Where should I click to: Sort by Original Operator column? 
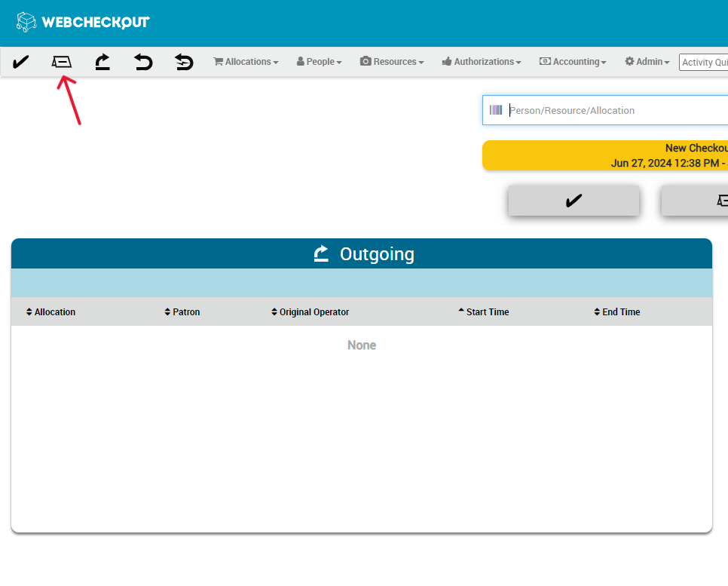pos(310,311)
